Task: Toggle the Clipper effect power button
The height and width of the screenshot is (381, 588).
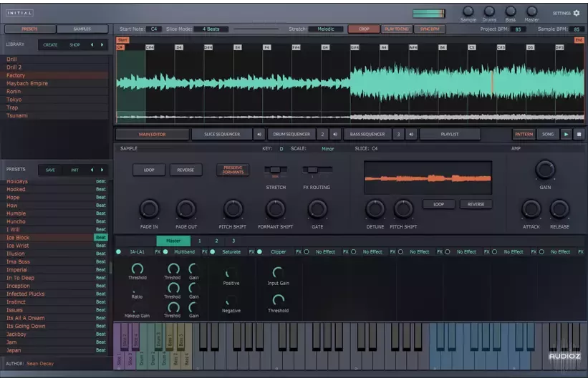Action: [x=259, y=251]
